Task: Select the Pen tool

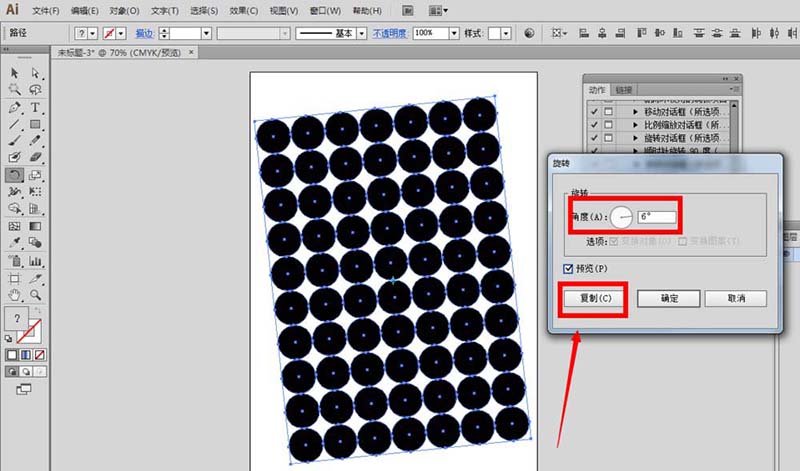Action: [15, 107]
